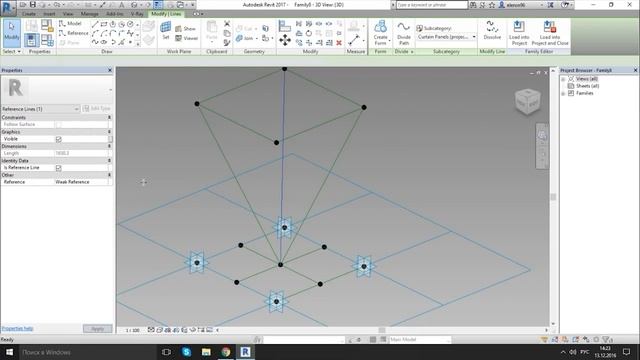Activate the Divide Path tool
This screenshot has height=360, width=640.
click(404, 33)
